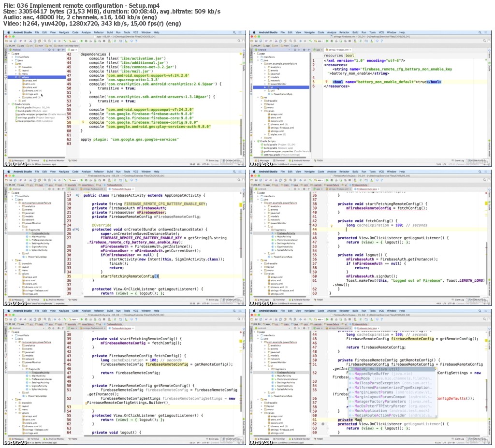The height and width of the screenshot is (448, 495).
Task: Click bool breadcrumb in 00:02:30 editor
Action: point(349,55)
